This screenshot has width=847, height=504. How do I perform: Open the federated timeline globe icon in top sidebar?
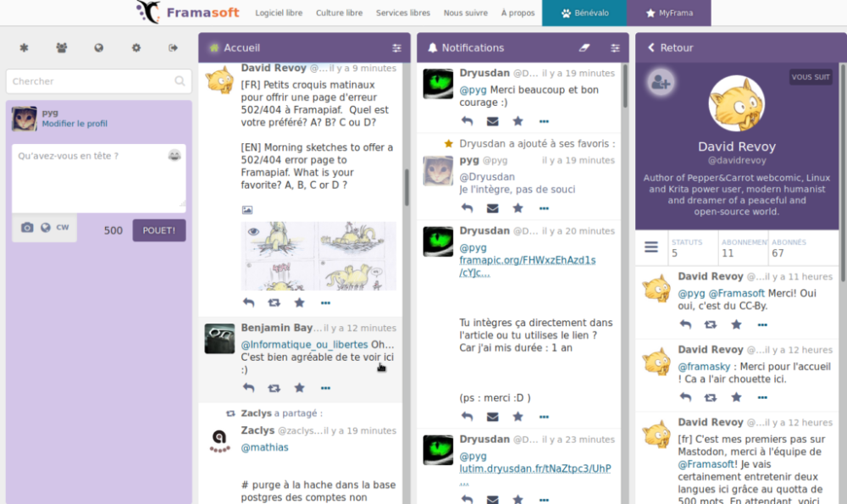(x=98, y=48)
